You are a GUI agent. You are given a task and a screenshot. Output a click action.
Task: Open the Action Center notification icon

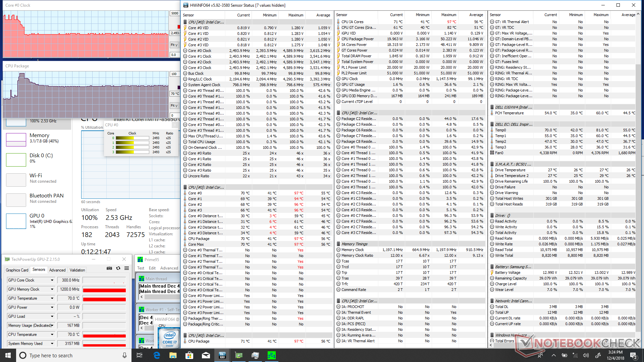(633, 355)
